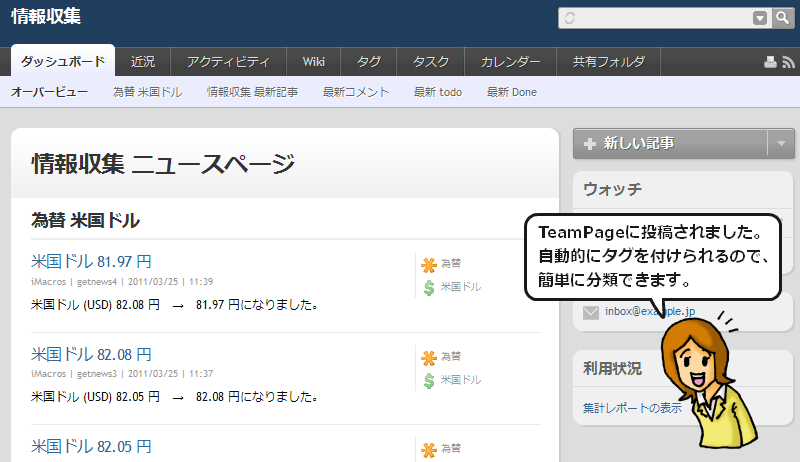This screenshot has height=462, width=800.
Task: Show 最新コメント section
Action: 356,92
